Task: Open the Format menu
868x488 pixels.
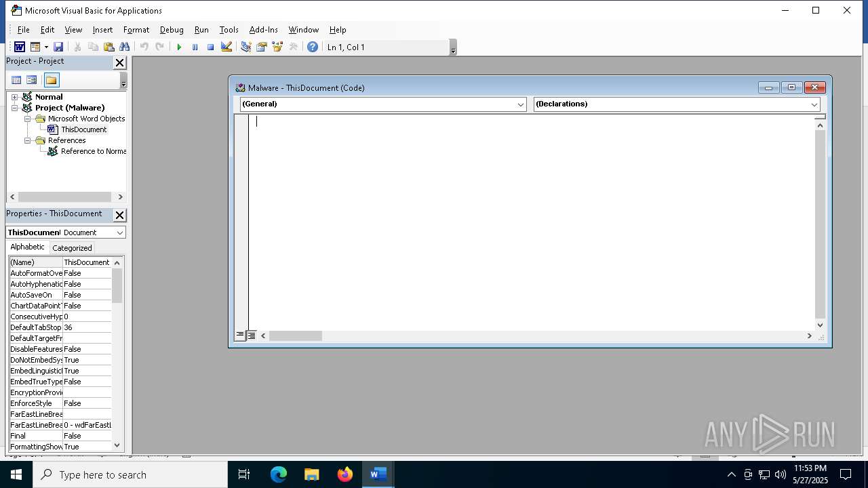Action: [x=136, y=30]
